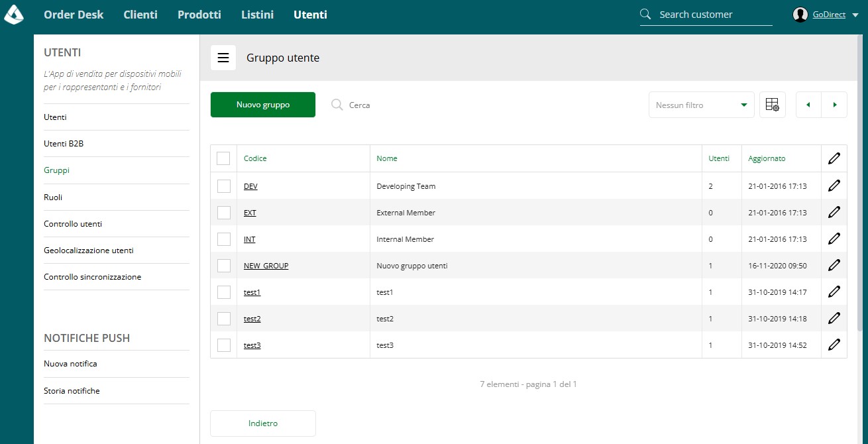Open the INT group code link

point(250,239)
